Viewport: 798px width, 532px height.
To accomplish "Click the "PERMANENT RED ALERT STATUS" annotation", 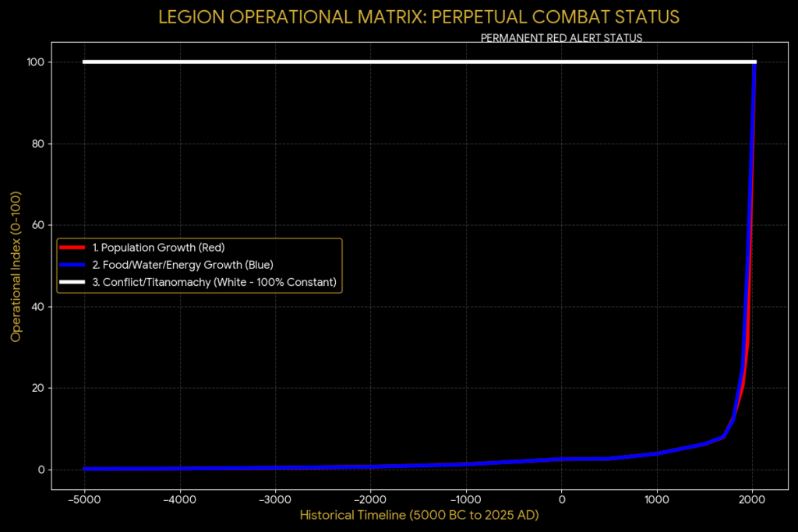I will coord(561,38).
